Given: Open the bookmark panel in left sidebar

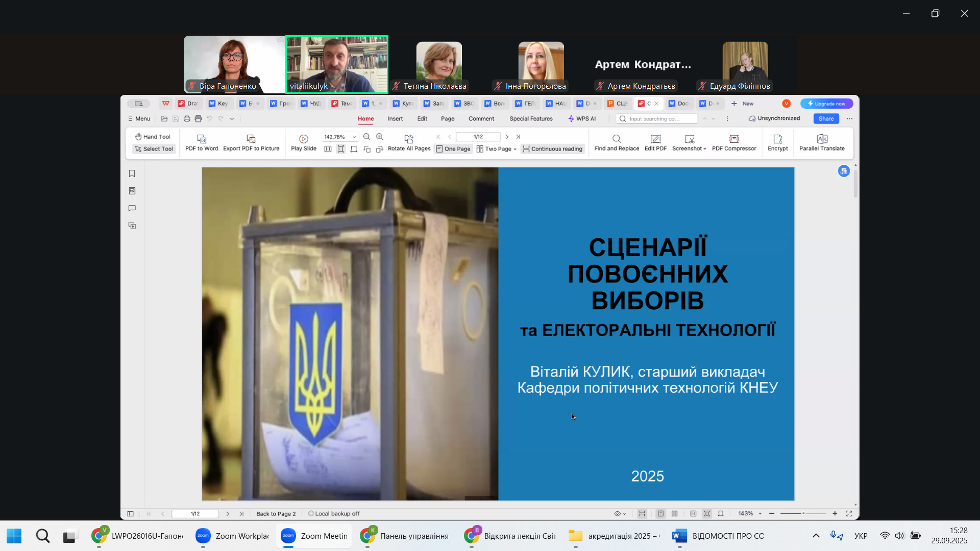Looking at the screenshot, I should click(x=132, y=173).
